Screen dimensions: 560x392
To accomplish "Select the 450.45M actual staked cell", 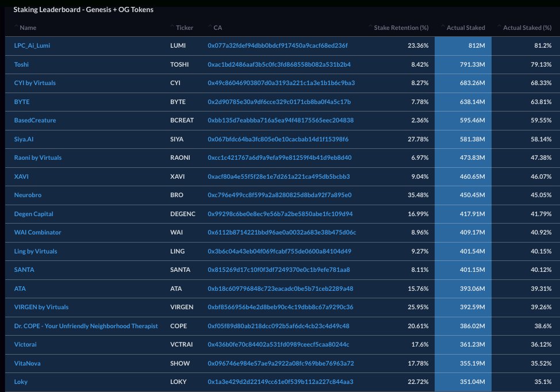I will [463, 195].
